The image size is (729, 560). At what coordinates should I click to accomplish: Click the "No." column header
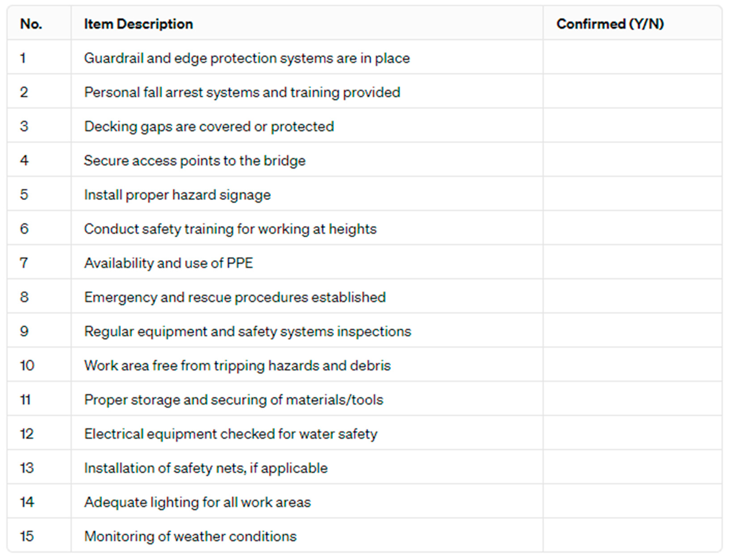tap(31, 24)
